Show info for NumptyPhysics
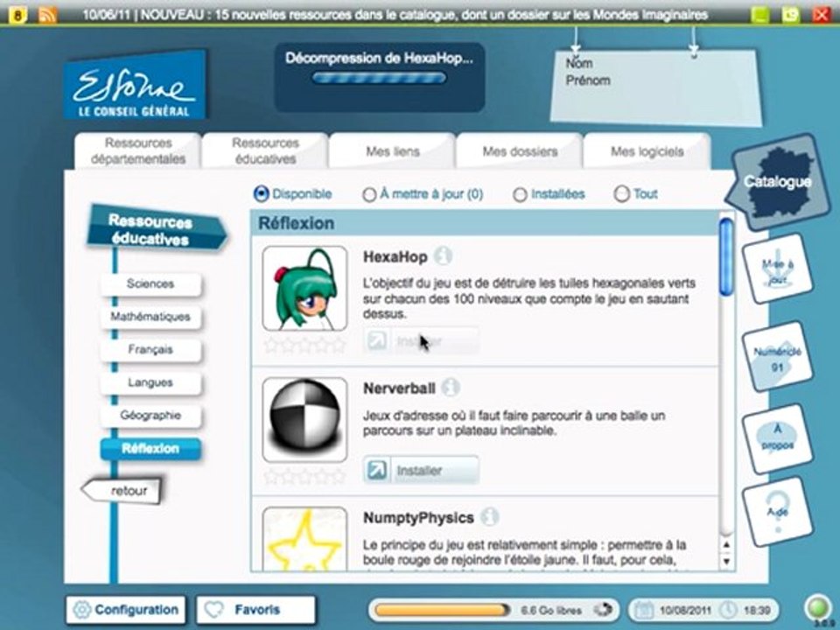 [x=489, y=517]
